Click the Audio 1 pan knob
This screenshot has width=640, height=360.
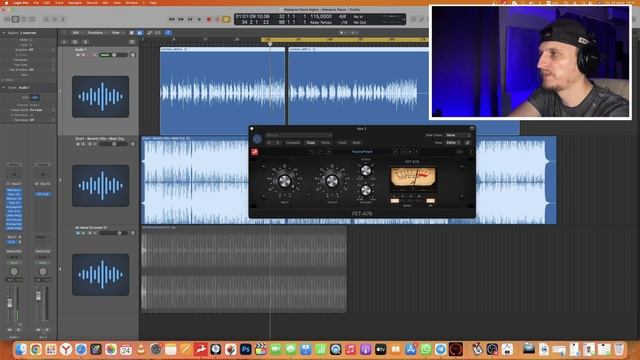point(133,55)
